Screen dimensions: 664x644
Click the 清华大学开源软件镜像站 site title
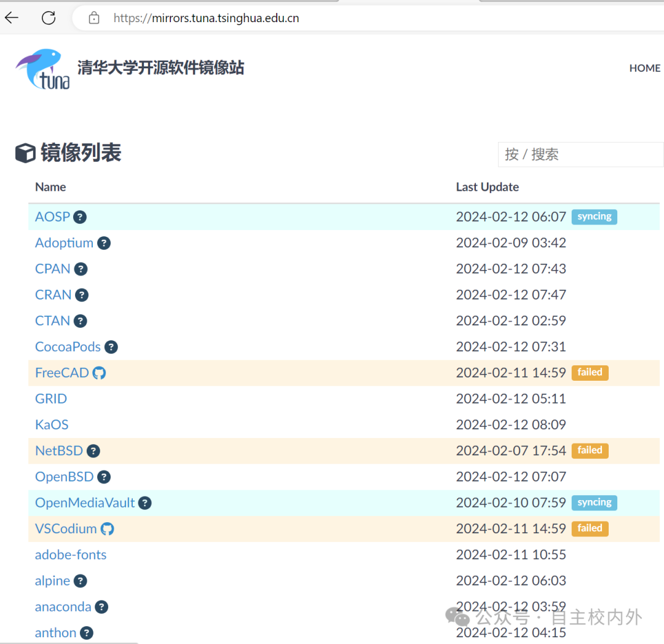point(160,68)
